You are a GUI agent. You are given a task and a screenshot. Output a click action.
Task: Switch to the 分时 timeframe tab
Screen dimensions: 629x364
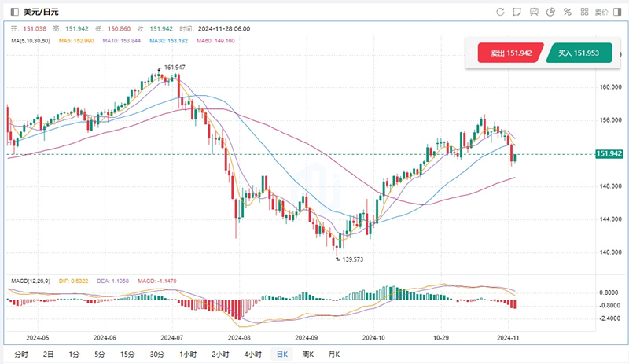[x=21, y=355]
